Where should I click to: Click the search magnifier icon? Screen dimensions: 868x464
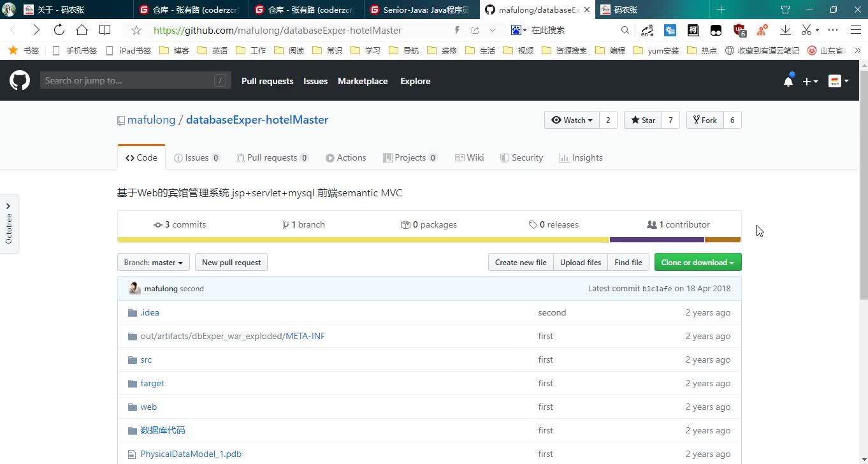(625, 30)
